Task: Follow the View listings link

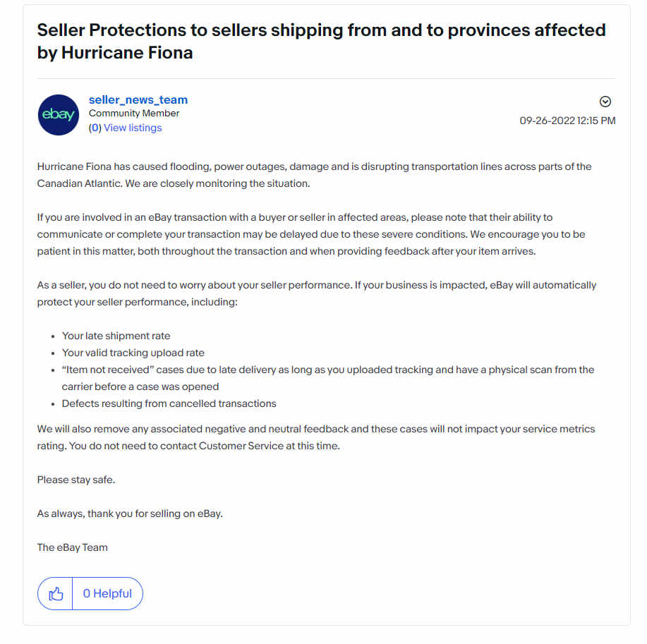Action: click(x=133, y=128)
